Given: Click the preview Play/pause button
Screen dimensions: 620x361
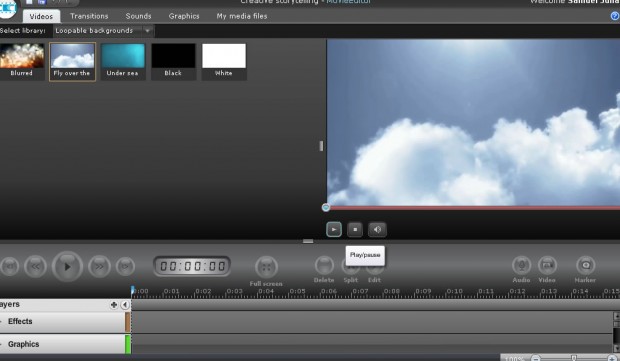Looking at the screenshot, I should click(x=334, y=229).
